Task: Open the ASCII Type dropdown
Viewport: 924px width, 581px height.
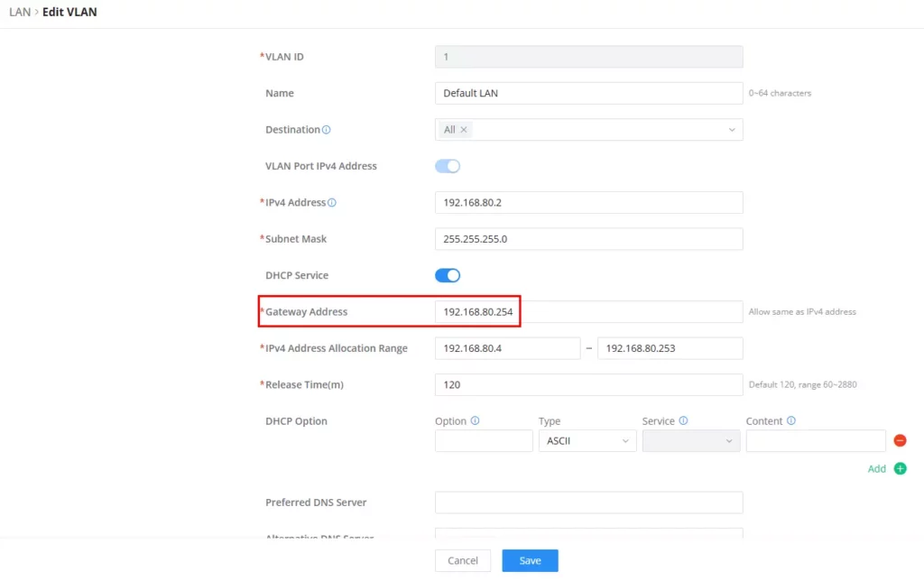Action: click(x=587, y=441)
